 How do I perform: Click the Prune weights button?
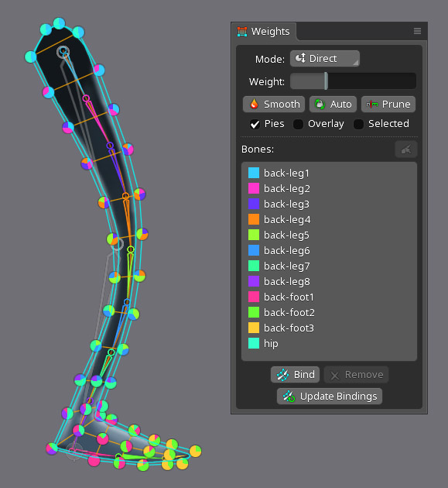tap(388, 105)
